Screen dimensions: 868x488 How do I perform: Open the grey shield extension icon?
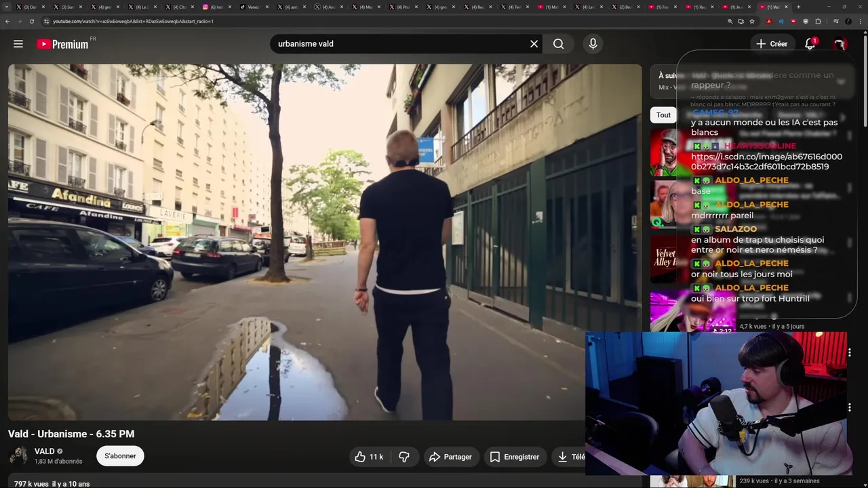click(x=806, y=21)
